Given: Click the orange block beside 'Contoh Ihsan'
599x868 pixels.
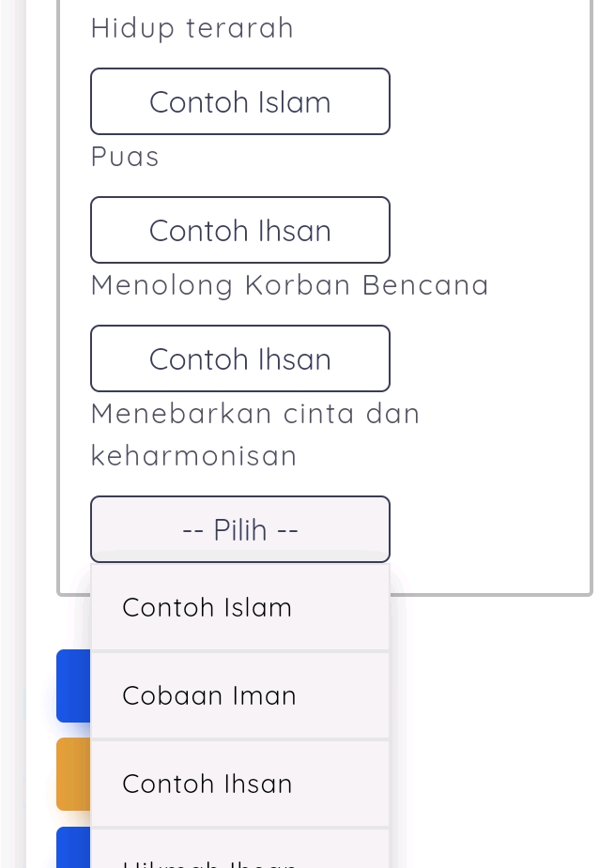Looking at the screenshot, I should (72, 774).
